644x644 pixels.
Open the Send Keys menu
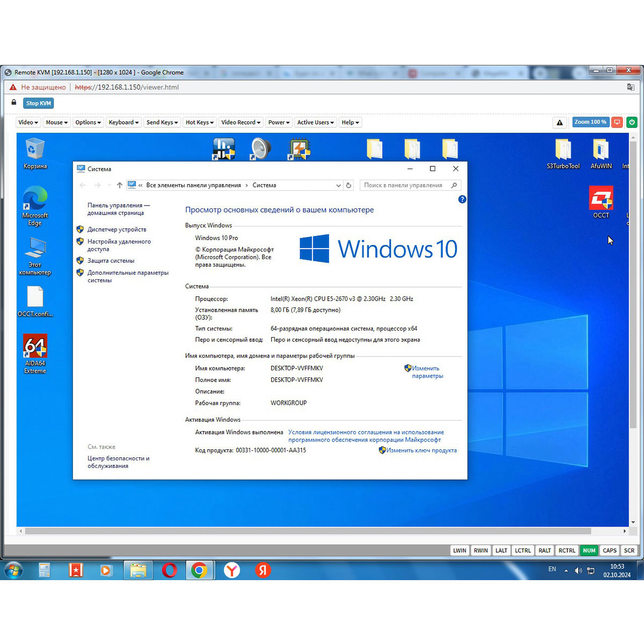[x=162, y=122]
